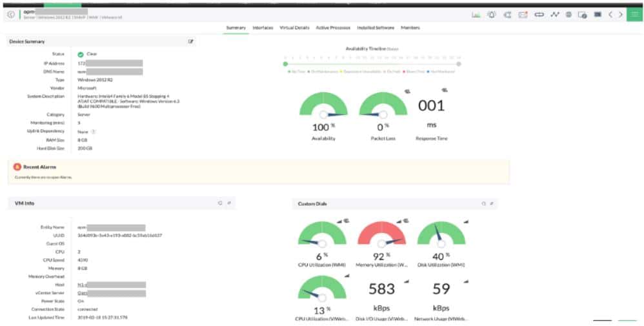
Task: Click the Windows 2012 R2 type value
Action: (x=96, y=80)
